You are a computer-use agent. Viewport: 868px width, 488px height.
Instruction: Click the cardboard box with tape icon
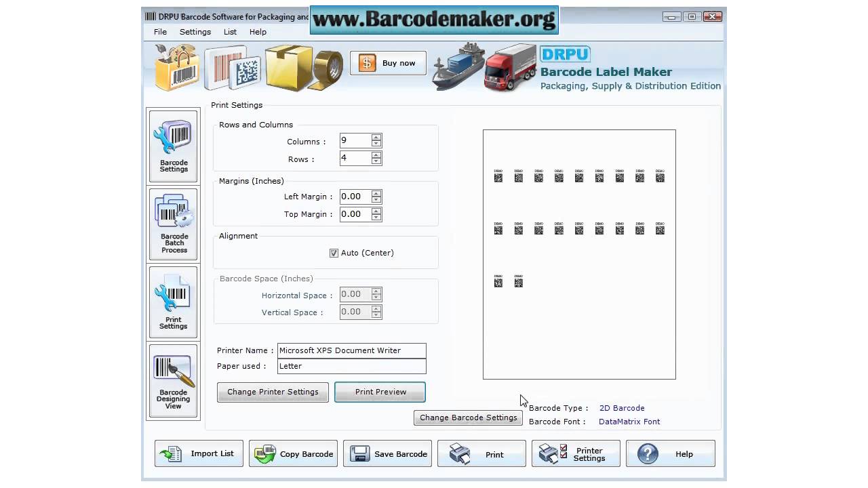(304, 68)
